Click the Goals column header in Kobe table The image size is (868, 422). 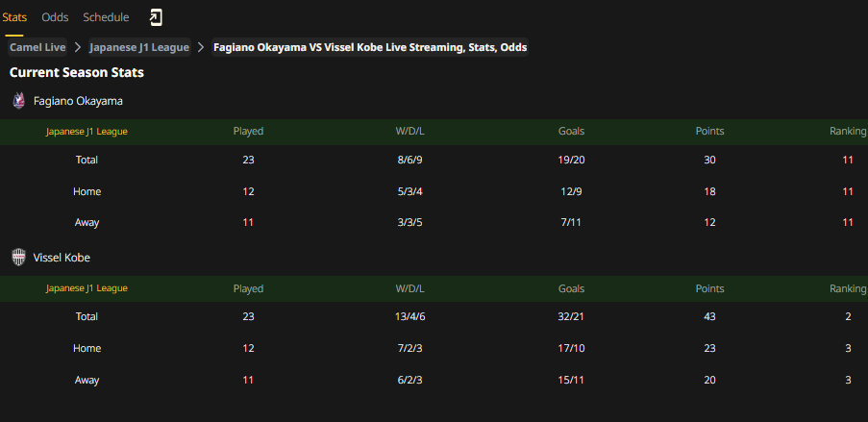[571, 288]
